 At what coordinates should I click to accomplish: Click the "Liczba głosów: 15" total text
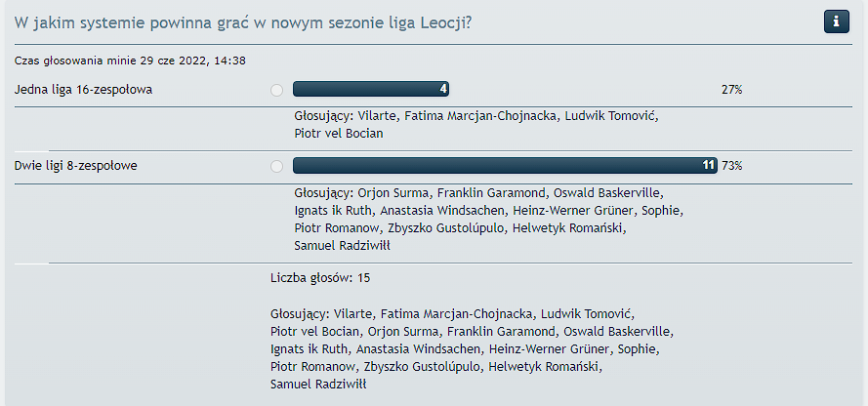coord(320,278)
